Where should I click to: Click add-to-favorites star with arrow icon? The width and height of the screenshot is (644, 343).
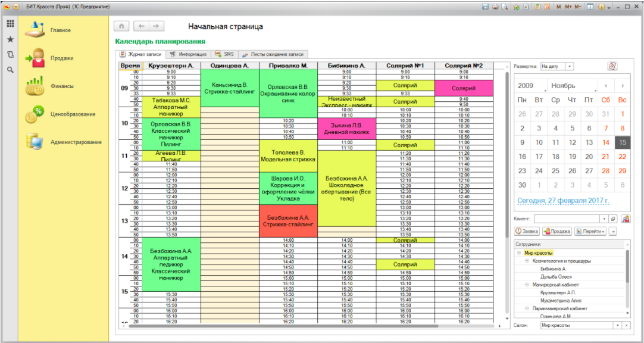click(516, 7)
